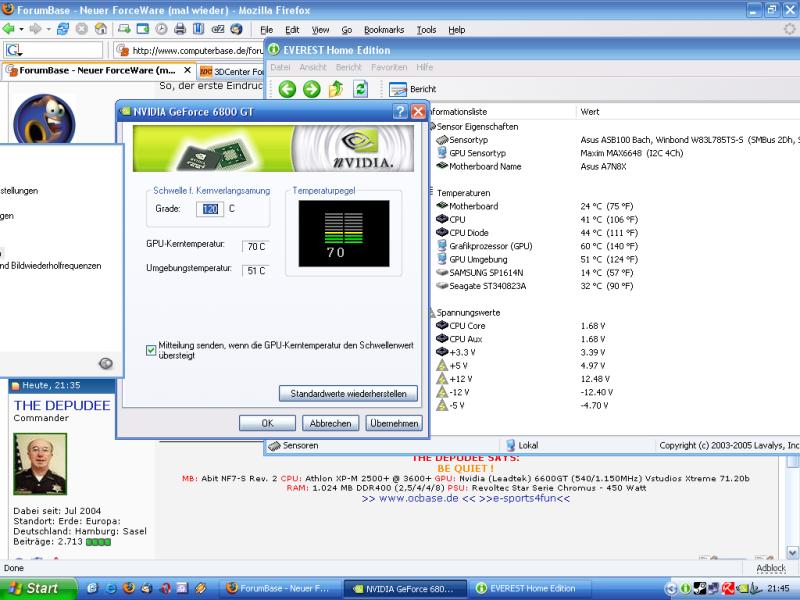Screen dimensions: 800x600
Task: Click THE DEPUDEE avatar photo
Action: click(40, 464)
